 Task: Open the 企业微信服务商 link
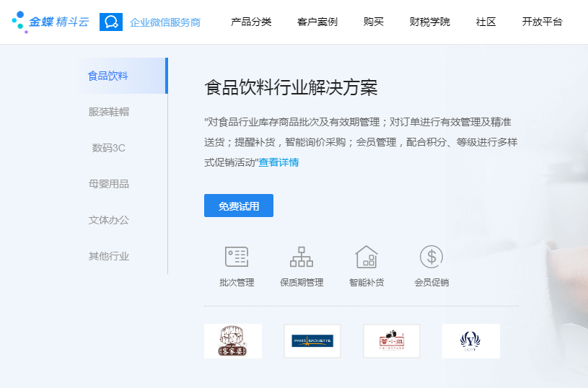[165, 22]
